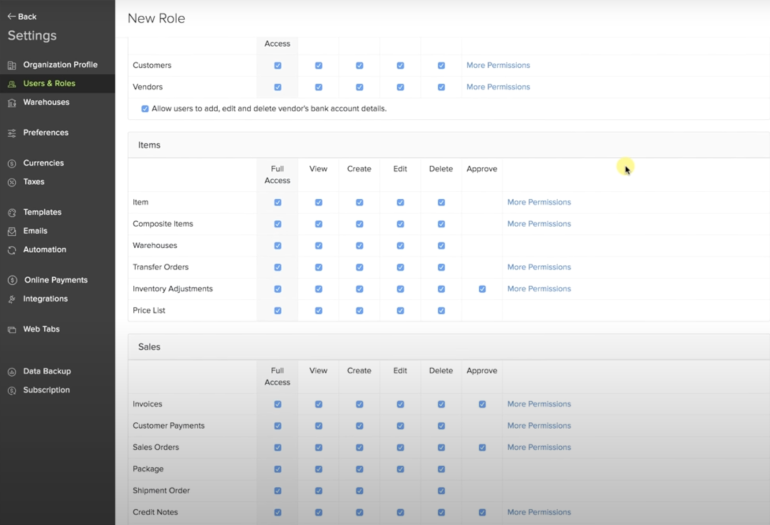Open Subscription settings page
770x525 pixels.
[46, 390]
